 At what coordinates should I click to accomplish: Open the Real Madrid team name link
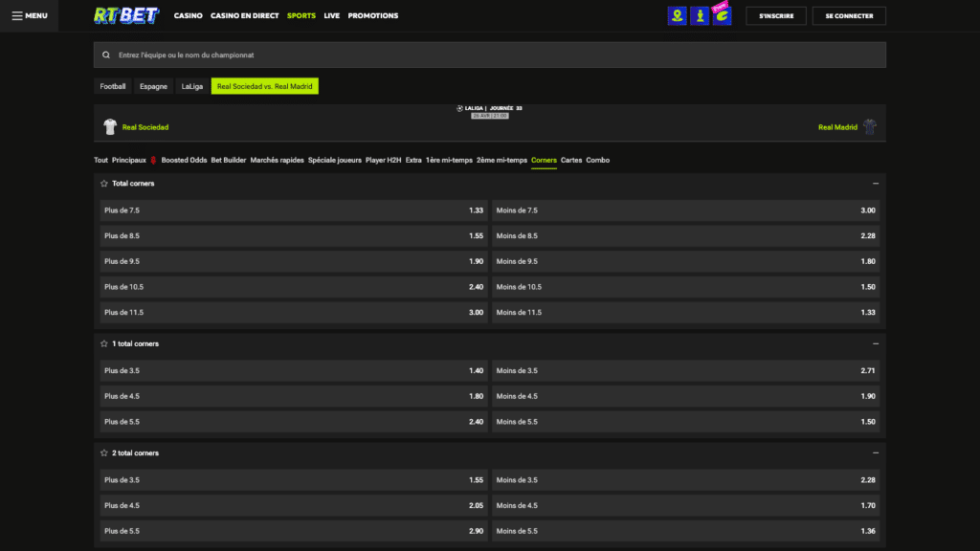click(837, 127)
